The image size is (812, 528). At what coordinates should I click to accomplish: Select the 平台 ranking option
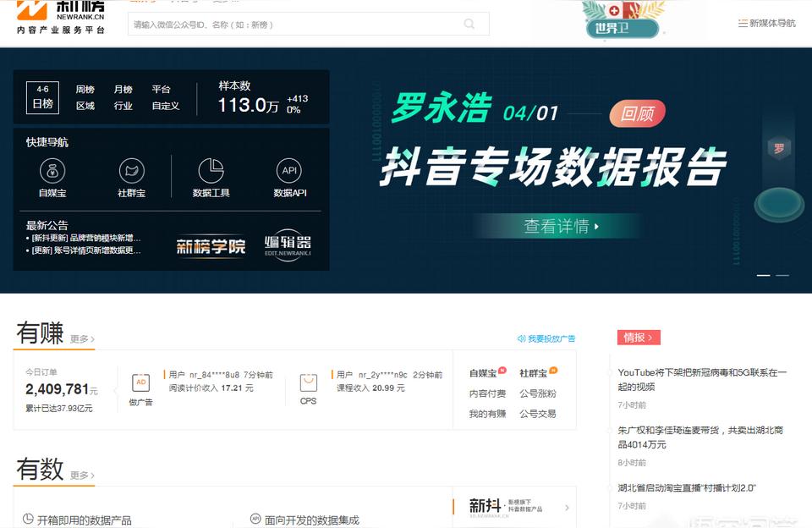pyautogui.click(x=161, y=89)
